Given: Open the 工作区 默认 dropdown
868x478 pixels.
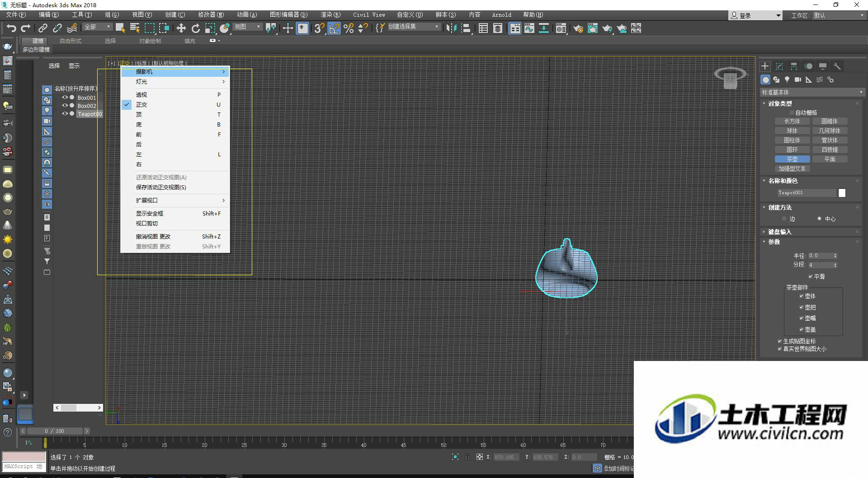Looking at the screenshot, I should click(839, 15).
